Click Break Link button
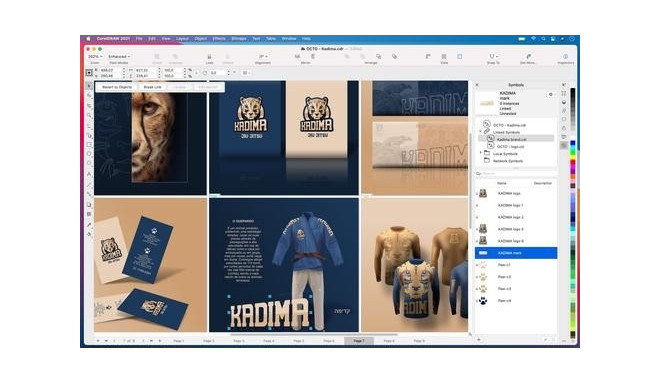This screenshot has width=660, height=384. click(152, 87)
